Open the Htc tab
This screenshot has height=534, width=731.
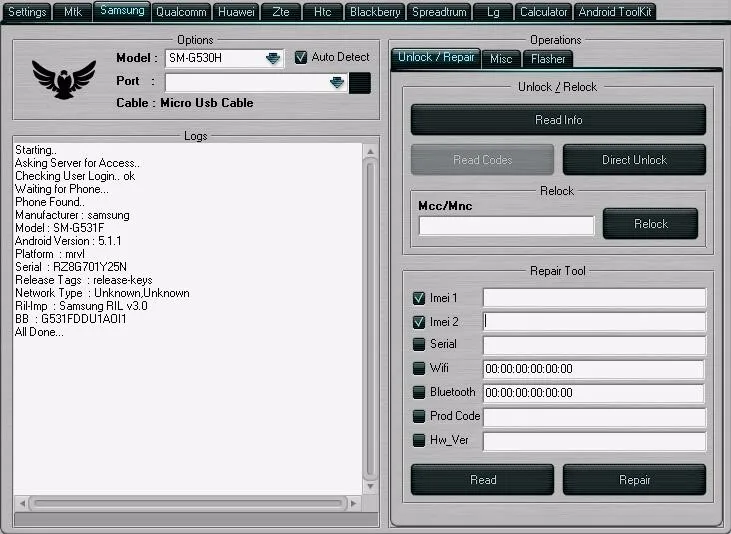[x=323, y=12]
